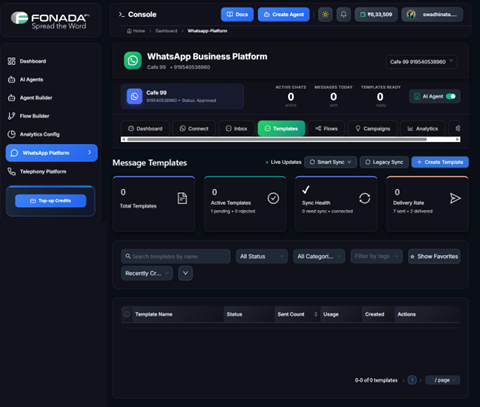Open Flow Builder in the sidebar

(x=51, y=116)
